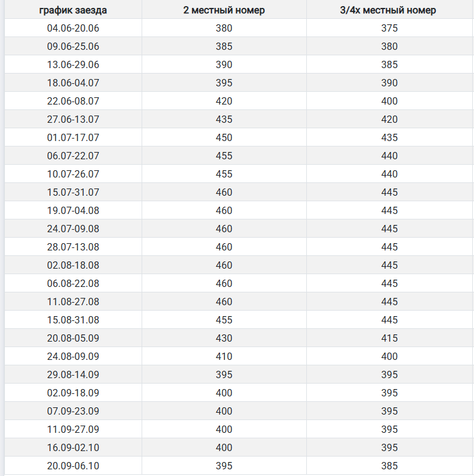Select the 02.08-18.08 date cell

click(x=73, y=265)
